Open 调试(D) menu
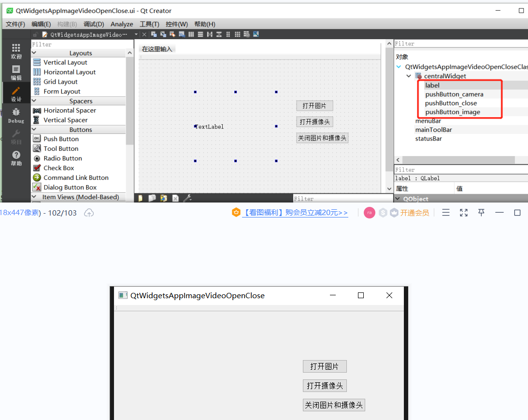528x420 pixels. (x=94, y=24)
